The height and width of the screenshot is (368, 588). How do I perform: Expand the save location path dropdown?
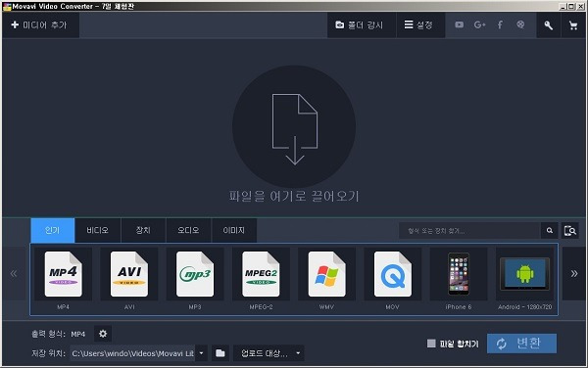tap(201, 353)
